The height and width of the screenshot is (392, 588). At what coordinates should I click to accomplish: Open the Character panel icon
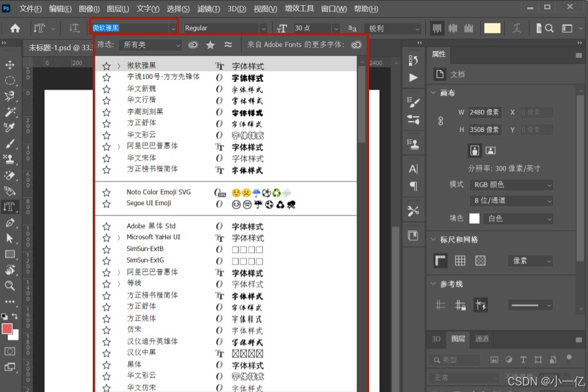[414, 169]
